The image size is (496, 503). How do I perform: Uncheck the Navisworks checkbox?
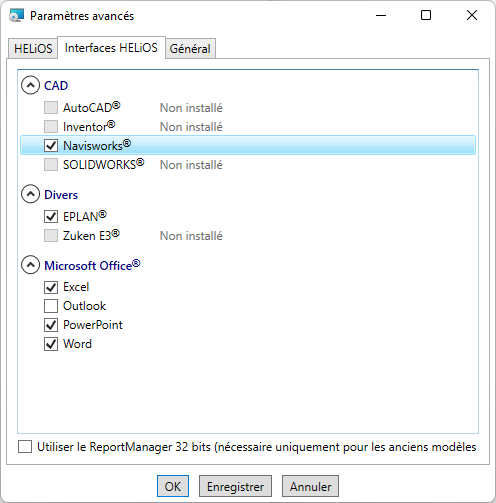click(x=51, y=145)
